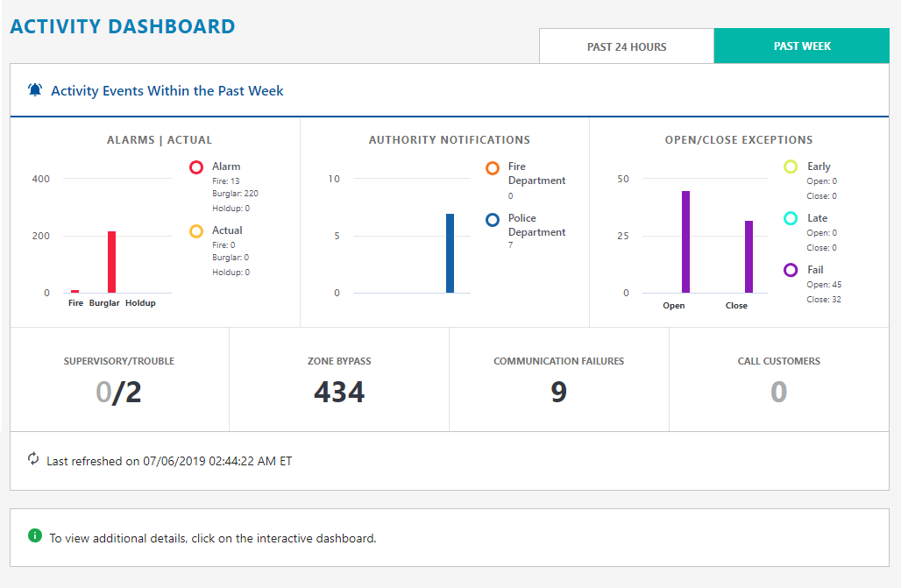Open the Zone Bypass 434 tile
The width and height of the screenshot is (901, 588).
tap(339, 380)
